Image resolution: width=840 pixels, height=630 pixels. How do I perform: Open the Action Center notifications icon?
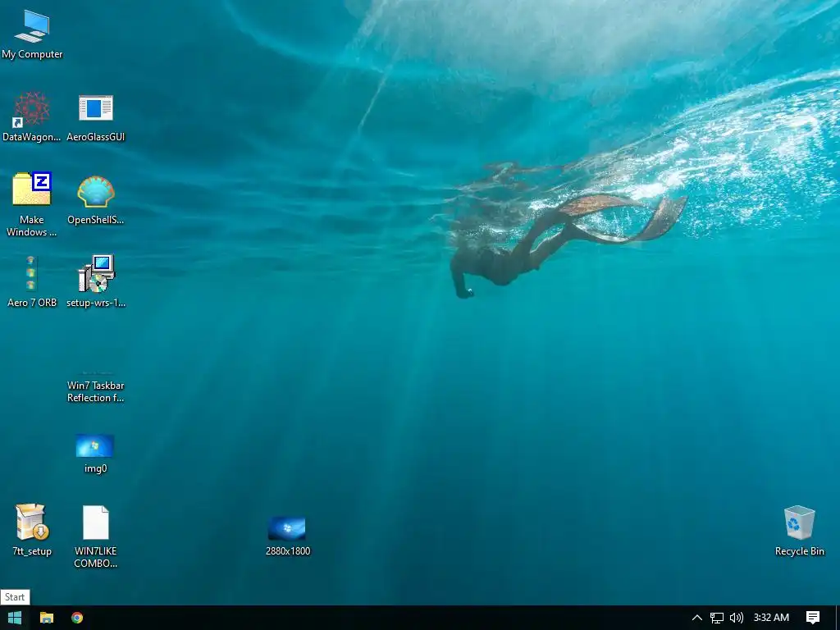pyautogui.click(x=813, y=618)
